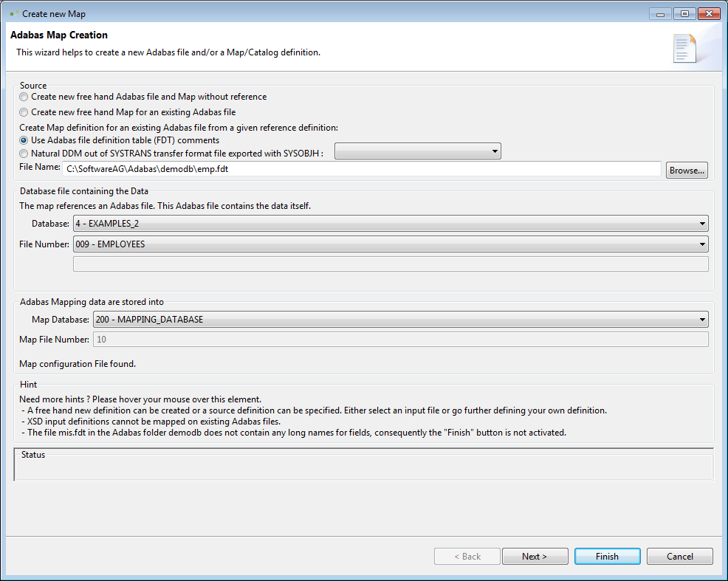Expand the Map Database MAPPING_DATABASE dropdown
The width and height of the screenshot is (728, 581).
pos(400,320)
